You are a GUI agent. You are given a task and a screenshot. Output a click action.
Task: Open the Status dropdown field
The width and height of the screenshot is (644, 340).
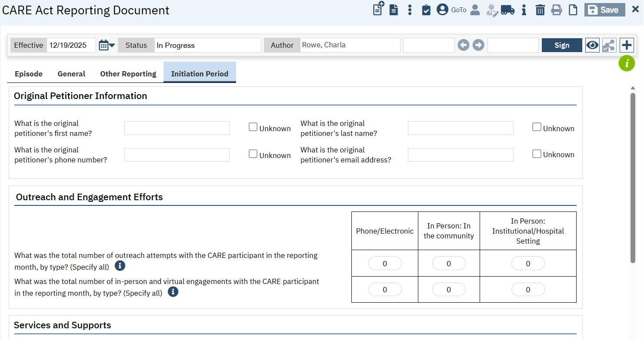pyautogui.click(x=207, y=45)
